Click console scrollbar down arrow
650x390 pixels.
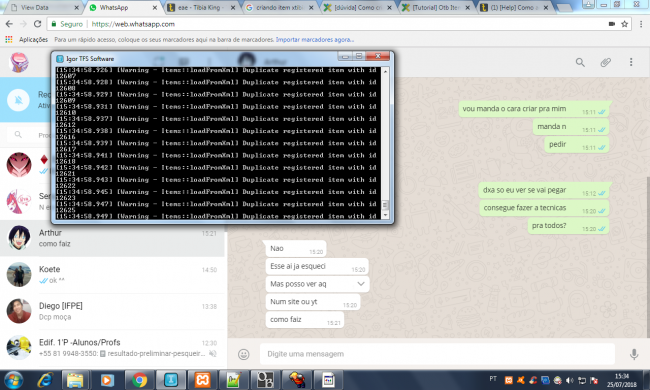tap(386, 215)
